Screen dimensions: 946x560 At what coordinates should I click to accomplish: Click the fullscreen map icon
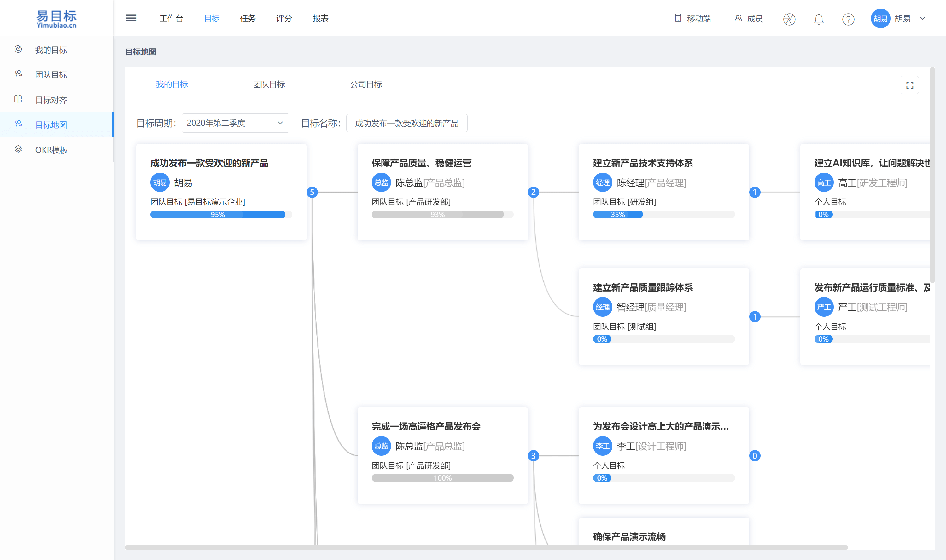tap(910, 85)
